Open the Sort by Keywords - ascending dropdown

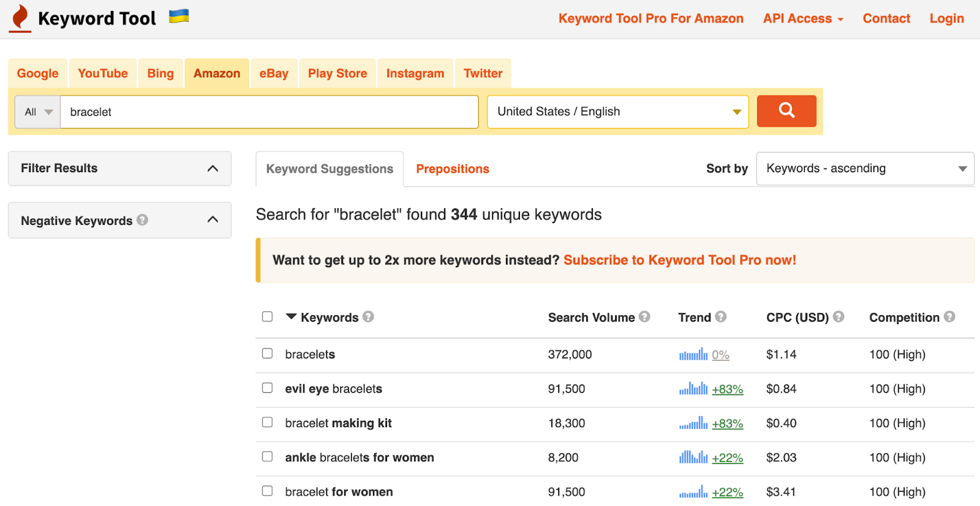point(865,168)
